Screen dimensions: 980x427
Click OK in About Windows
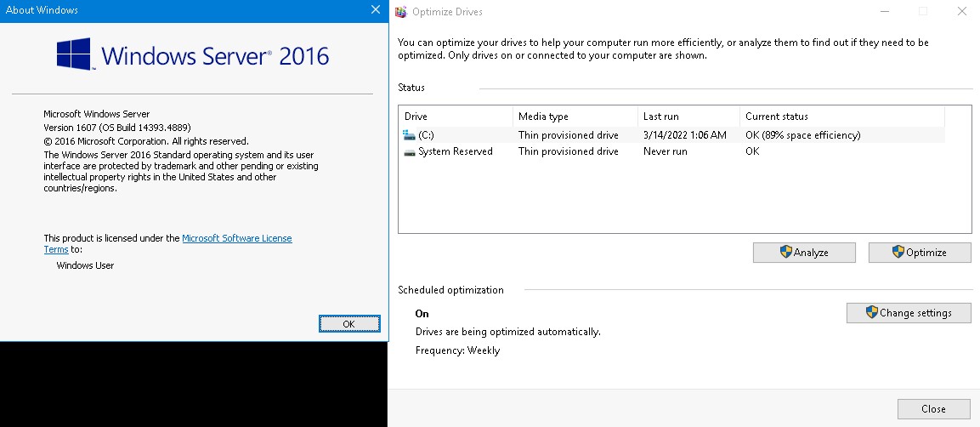point(348,324)
